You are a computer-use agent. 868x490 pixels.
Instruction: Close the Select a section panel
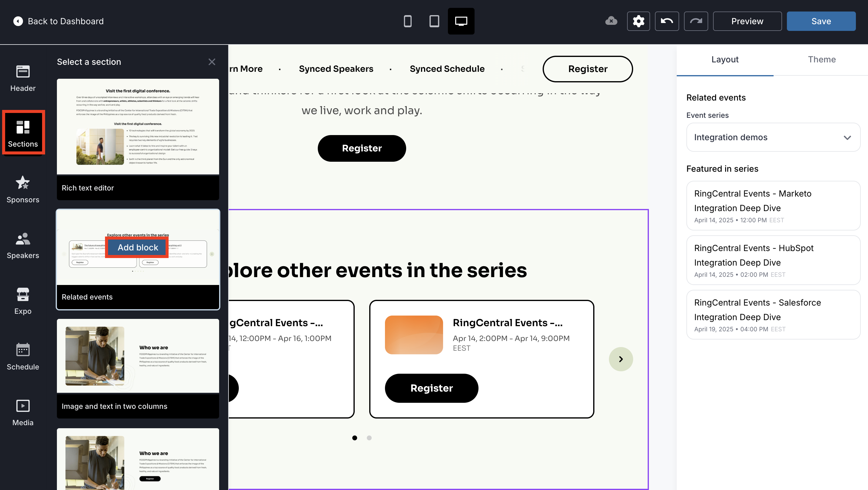pyautogui.click(x=212, y=62)
